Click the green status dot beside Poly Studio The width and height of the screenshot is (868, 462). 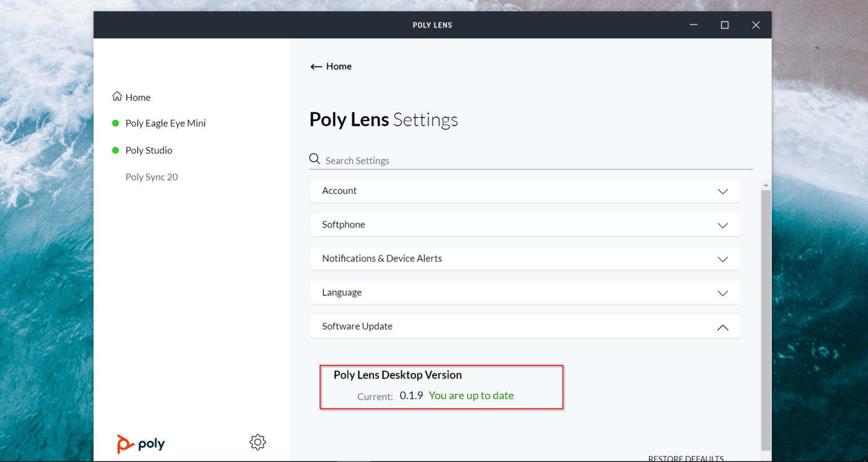click(115, 150)
